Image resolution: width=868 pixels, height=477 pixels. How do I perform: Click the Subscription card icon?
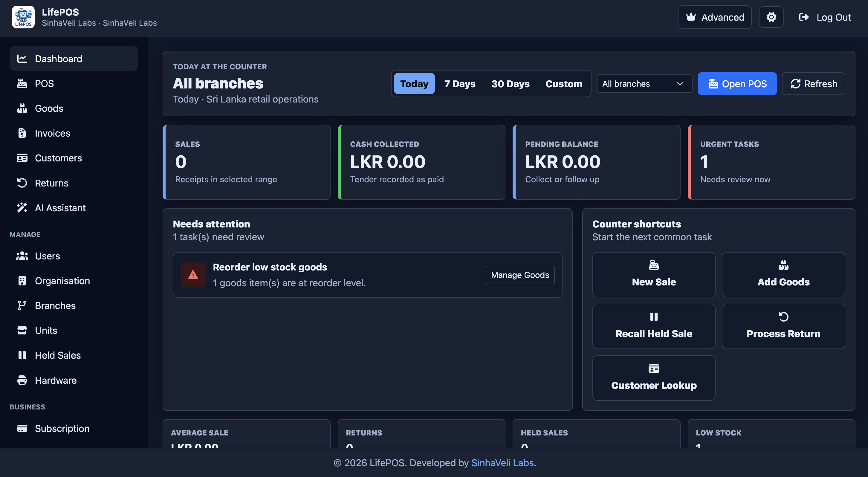click(x=22, y=429)
